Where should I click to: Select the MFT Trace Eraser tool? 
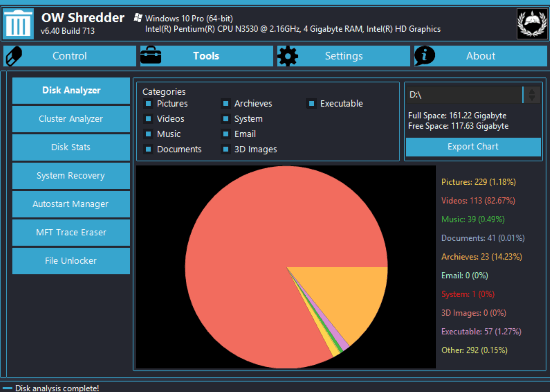pyautogui.click(x=71, y=232)
